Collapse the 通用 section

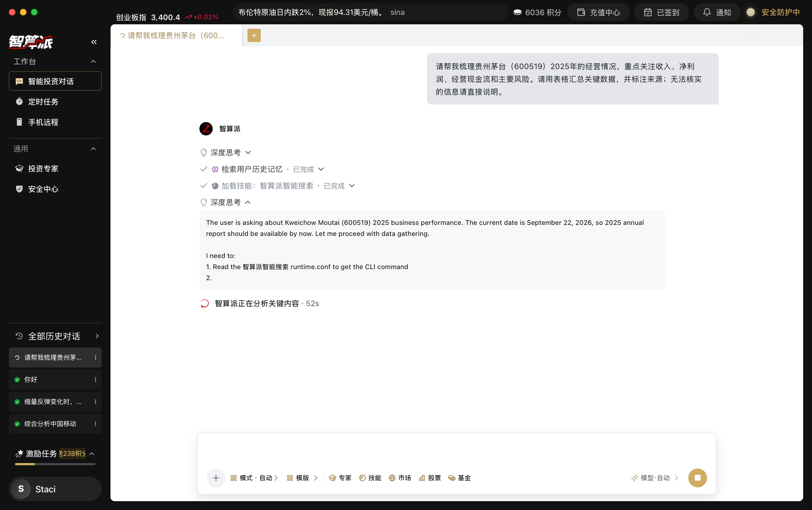pos(93,149)
